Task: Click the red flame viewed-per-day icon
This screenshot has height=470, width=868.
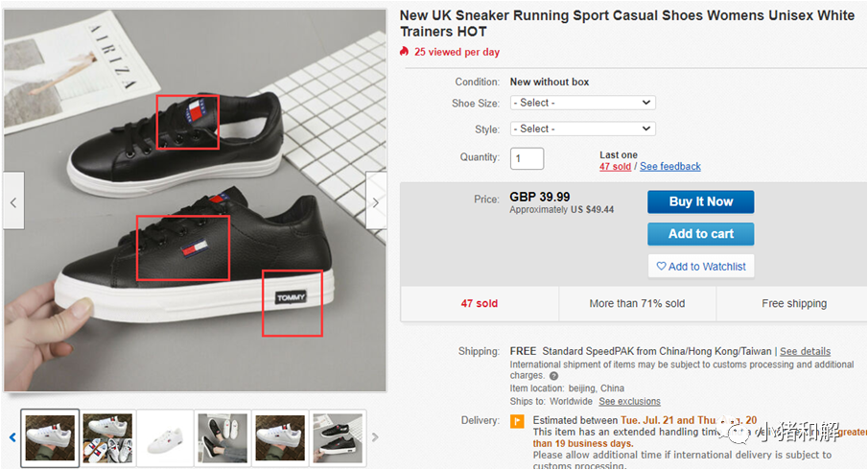Action: 405,52
